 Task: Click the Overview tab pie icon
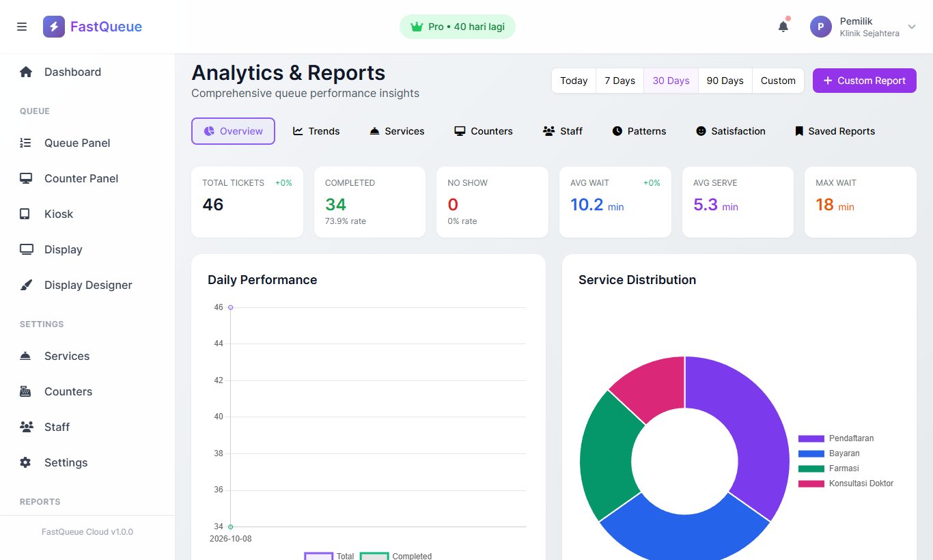[x=210, y=131]
